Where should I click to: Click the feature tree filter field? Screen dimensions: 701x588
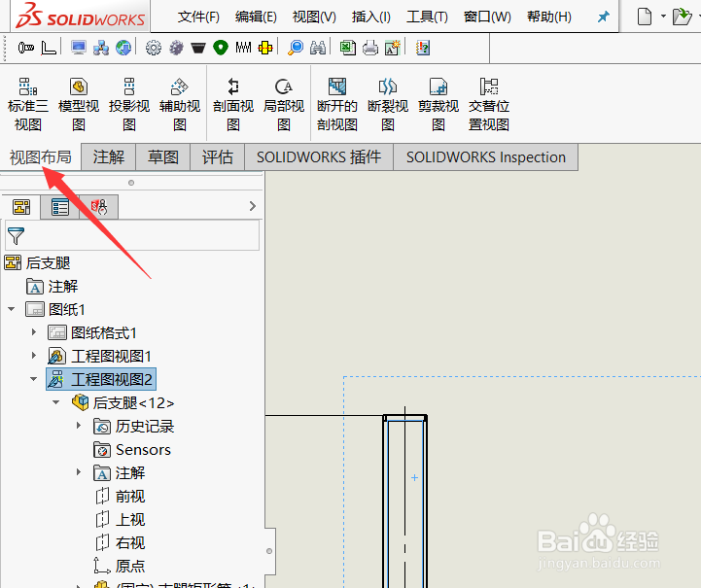[132, 235]
